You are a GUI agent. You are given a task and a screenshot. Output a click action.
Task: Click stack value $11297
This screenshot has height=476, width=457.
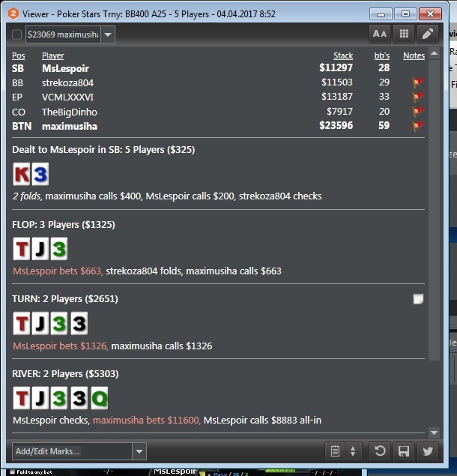(336, 67)
